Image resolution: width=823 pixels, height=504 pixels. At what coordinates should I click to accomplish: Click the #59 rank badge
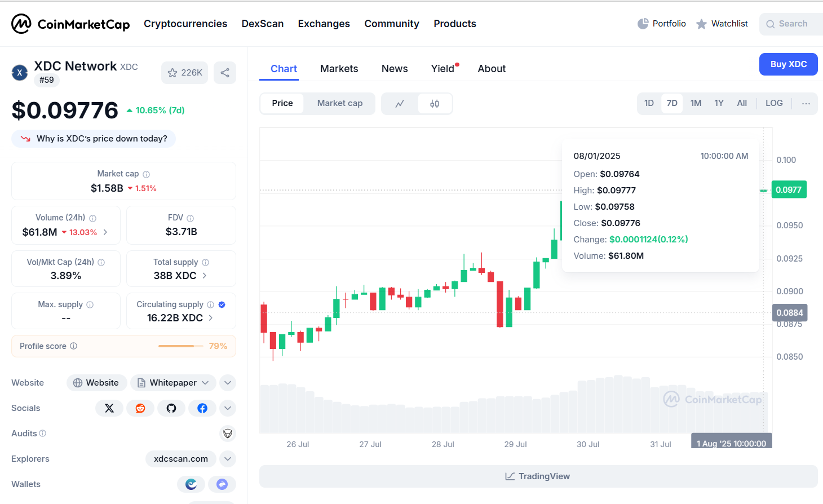pos(47,80)
